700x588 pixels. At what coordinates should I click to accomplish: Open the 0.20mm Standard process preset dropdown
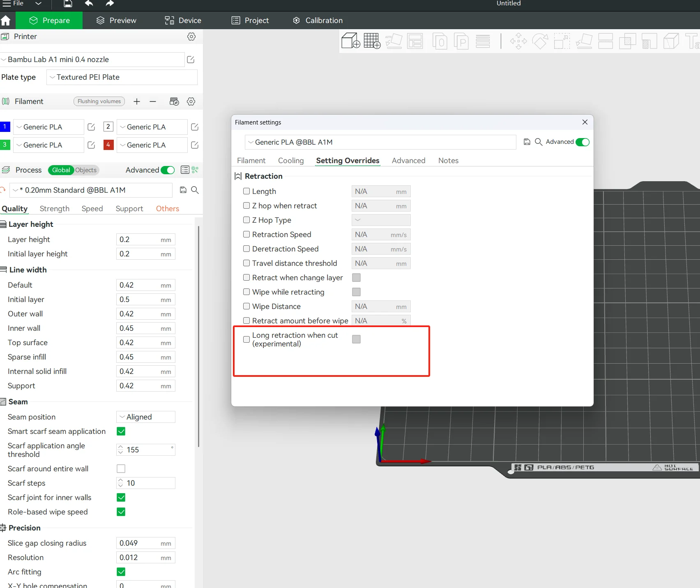tap(91, 190)
